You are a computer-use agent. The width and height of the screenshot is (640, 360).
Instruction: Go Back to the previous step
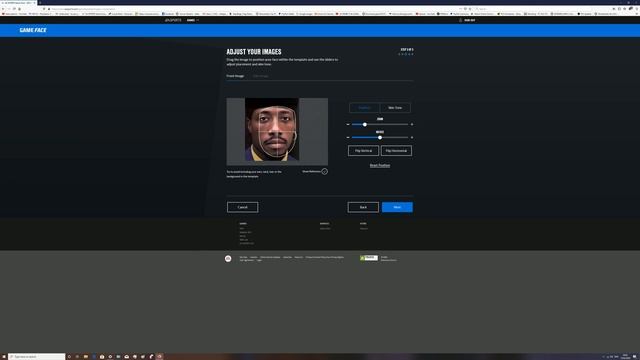(363, 207)
